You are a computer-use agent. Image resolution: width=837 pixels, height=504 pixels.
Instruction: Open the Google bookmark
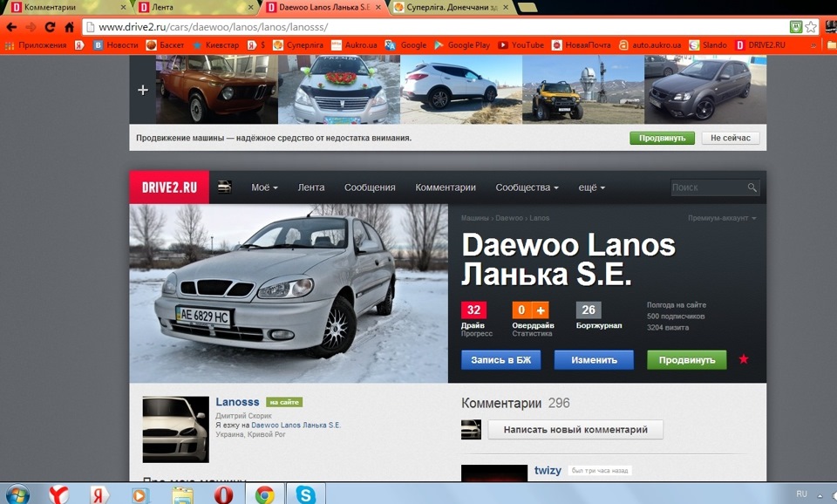tap(405, 45)
